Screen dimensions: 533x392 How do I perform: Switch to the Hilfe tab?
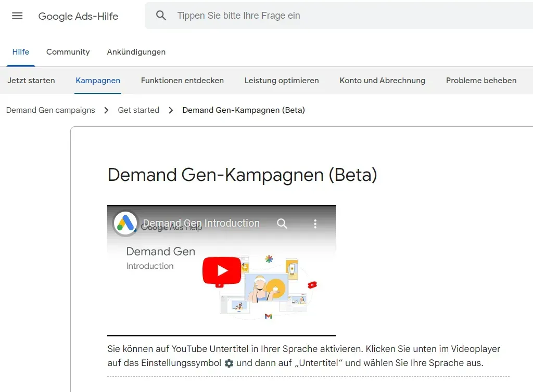click(21, 52)
